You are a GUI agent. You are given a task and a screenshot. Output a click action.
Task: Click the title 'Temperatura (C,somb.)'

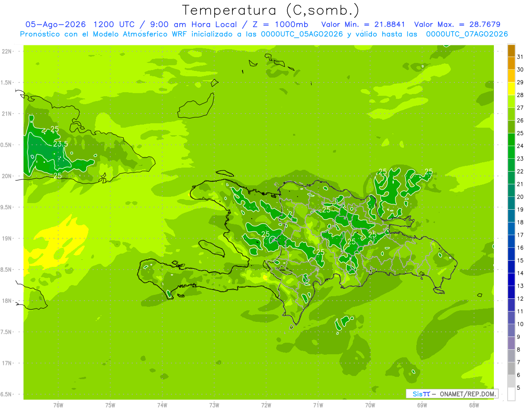coord(271,10)
